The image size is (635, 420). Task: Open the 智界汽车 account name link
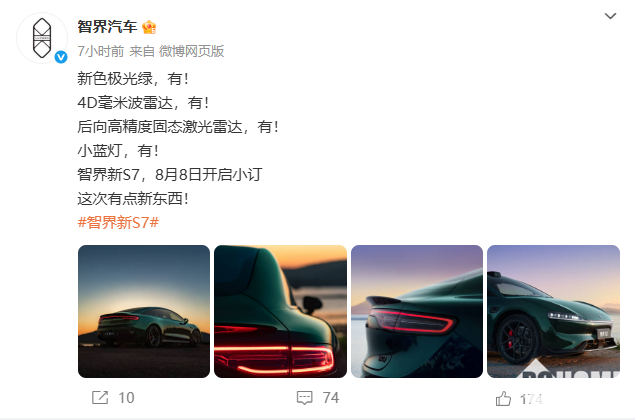[107, 27]
